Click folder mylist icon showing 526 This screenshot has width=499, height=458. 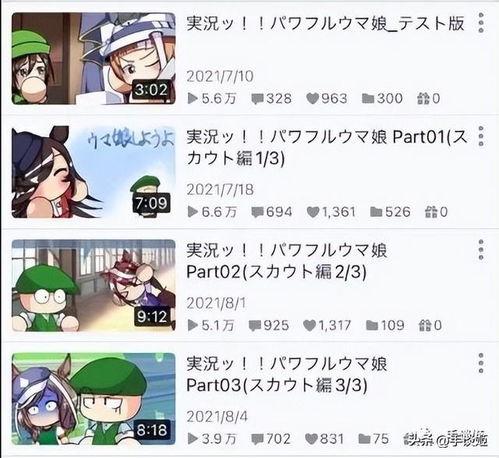point(376,212)
